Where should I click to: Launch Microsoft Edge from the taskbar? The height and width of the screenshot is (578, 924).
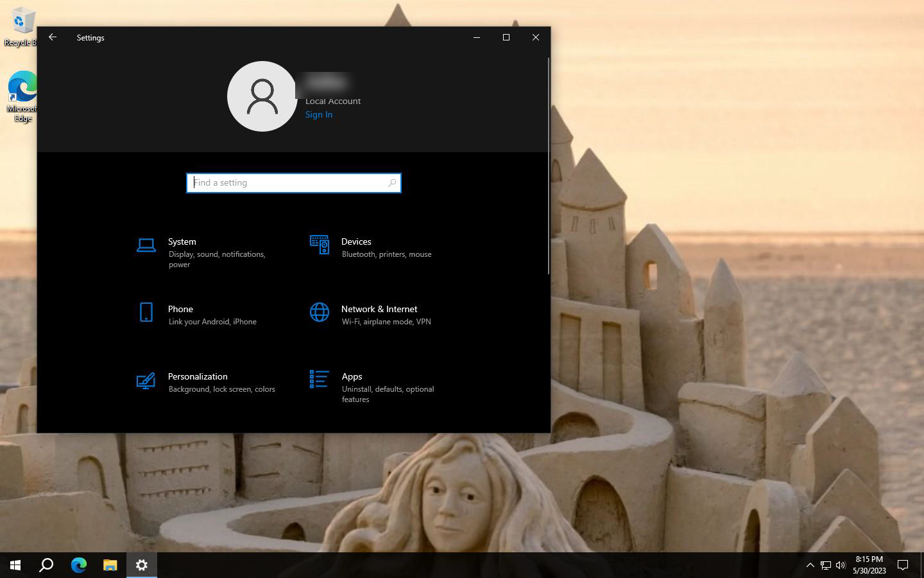pos(78,565)
